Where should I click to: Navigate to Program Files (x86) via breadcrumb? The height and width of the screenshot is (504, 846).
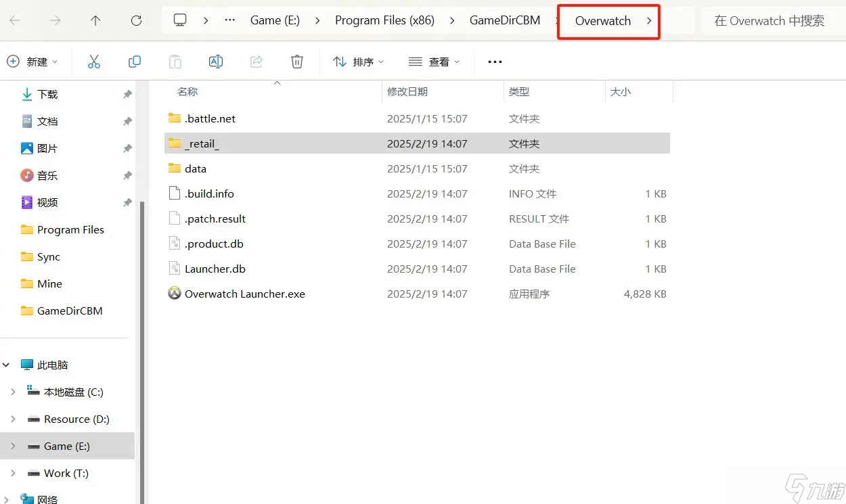coord(384,20)
